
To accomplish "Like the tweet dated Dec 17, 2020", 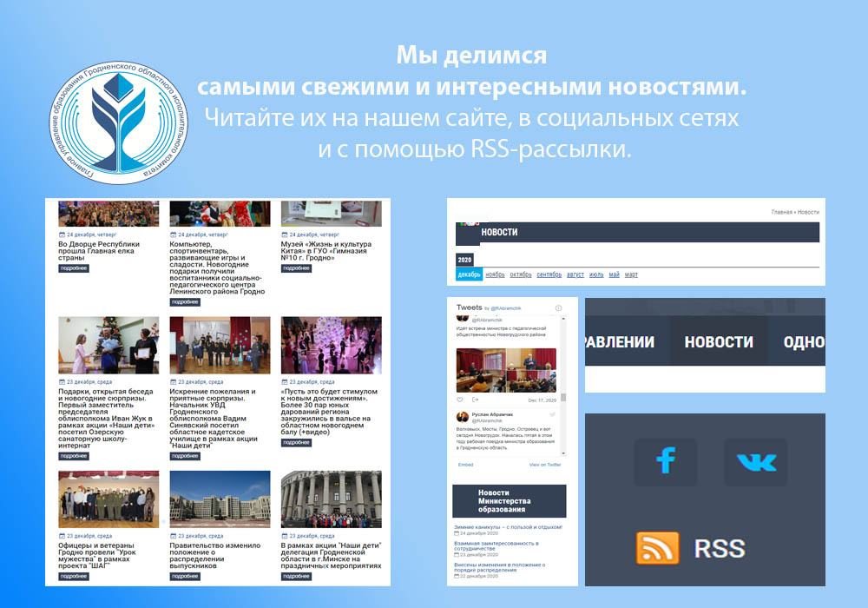I will [459, 400].
